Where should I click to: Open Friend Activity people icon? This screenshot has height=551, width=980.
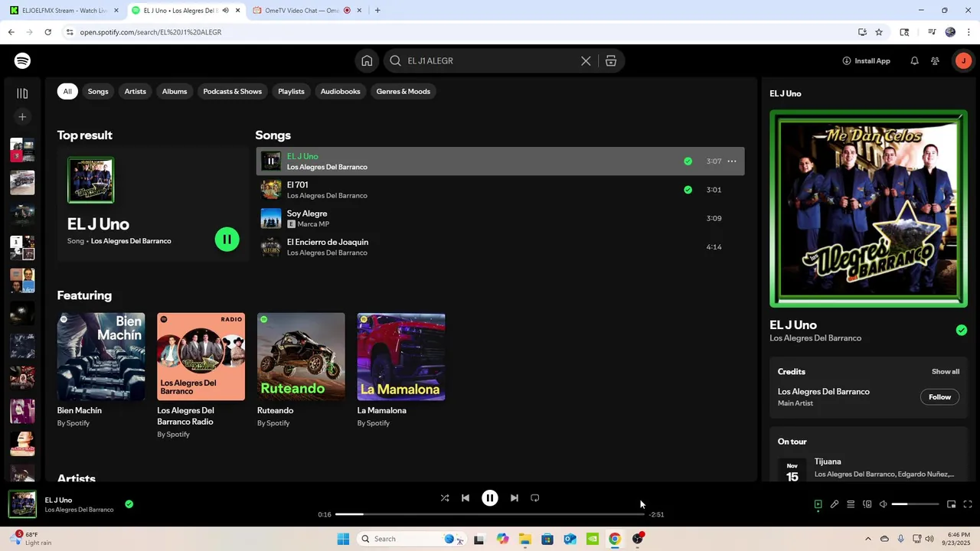[935, 60]
